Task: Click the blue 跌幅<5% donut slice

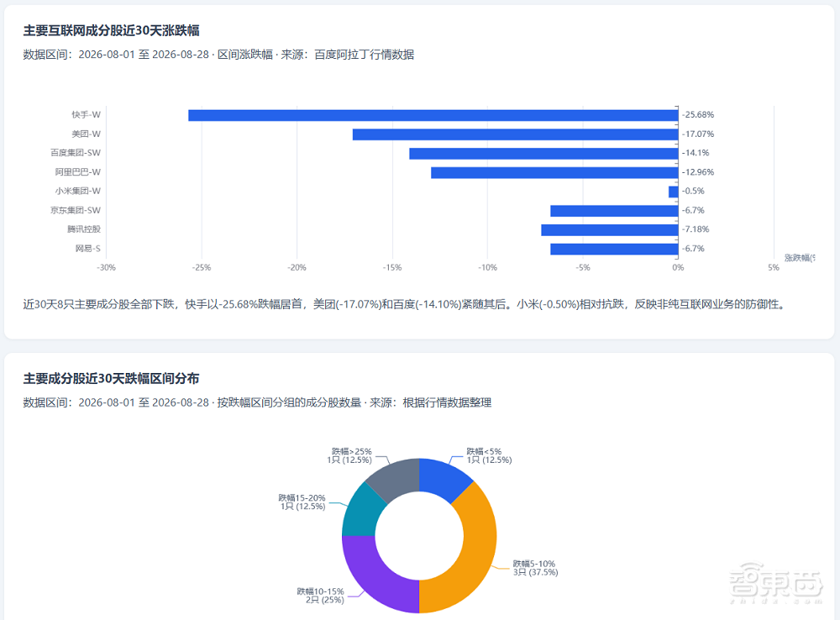Action: click(x=442, y=478)
